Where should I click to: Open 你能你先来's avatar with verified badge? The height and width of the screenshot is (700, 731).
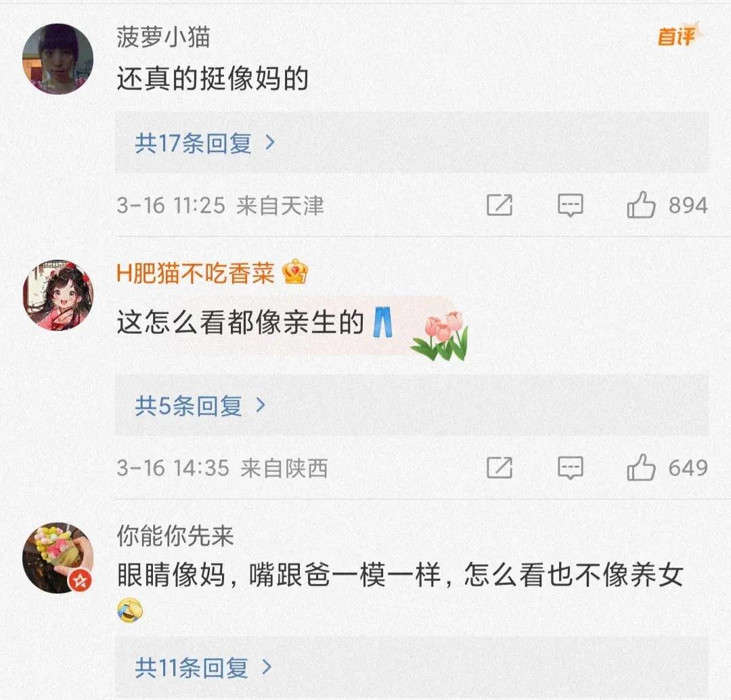(x=58, y=558)
